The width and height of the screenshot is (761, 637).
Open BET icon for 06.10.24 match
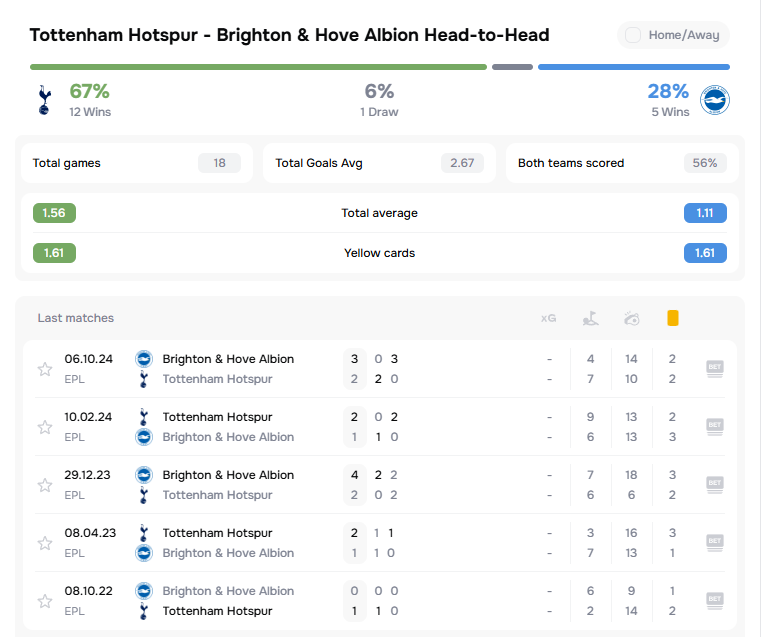coord(714,368)
